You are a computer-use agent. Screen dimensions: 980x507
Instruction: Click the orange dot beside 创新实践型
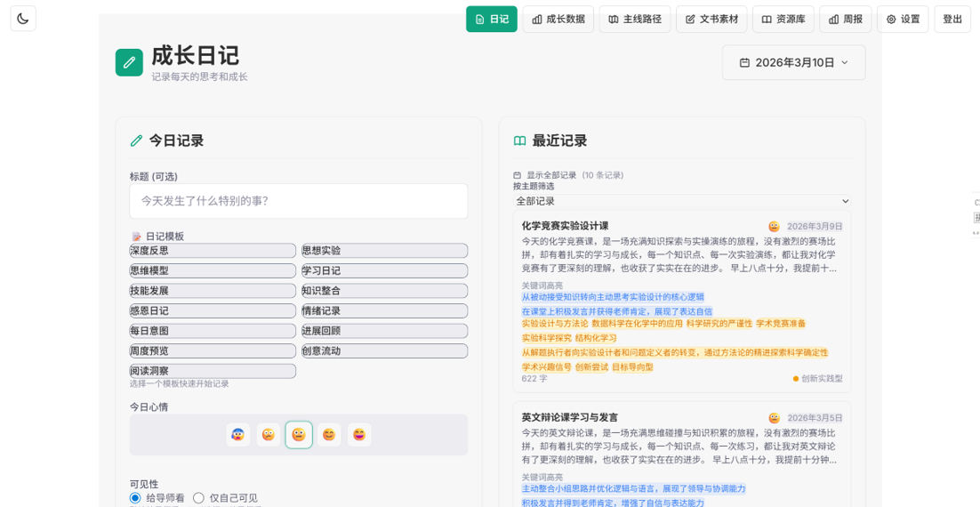[x=796, y=379]
